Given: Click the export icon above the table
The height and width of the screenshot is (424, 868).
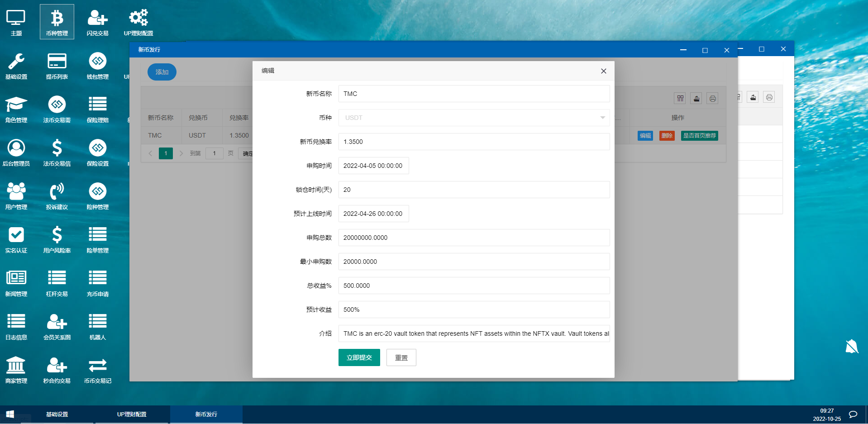Looking at the screenshot, I should pyautogui.click(x=696, y=98).
